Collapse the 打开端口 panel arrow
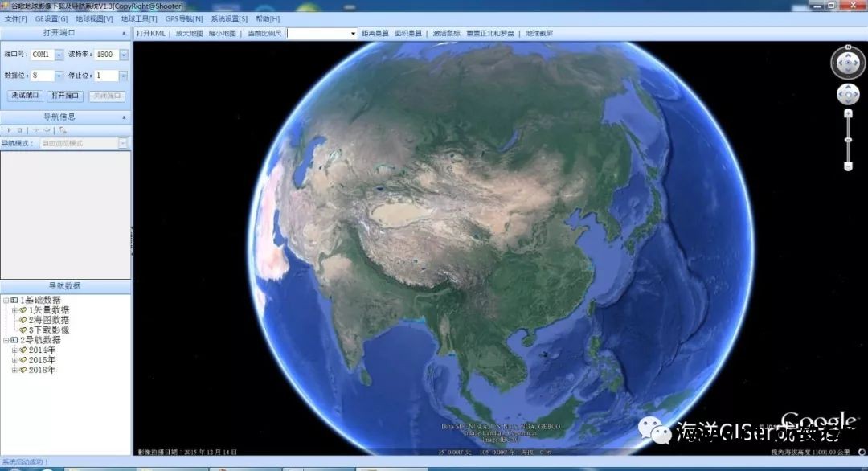This screenshot has height=471, width=868. 122,34
